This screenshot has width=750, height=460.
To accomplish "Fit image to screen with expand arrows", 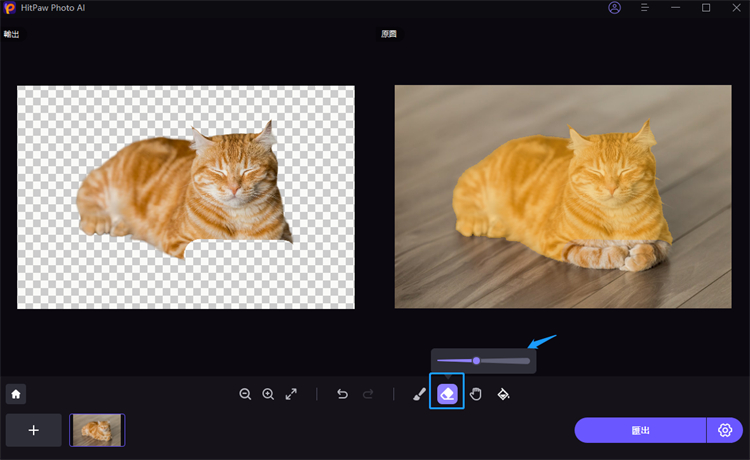I will tap(291, 394).
